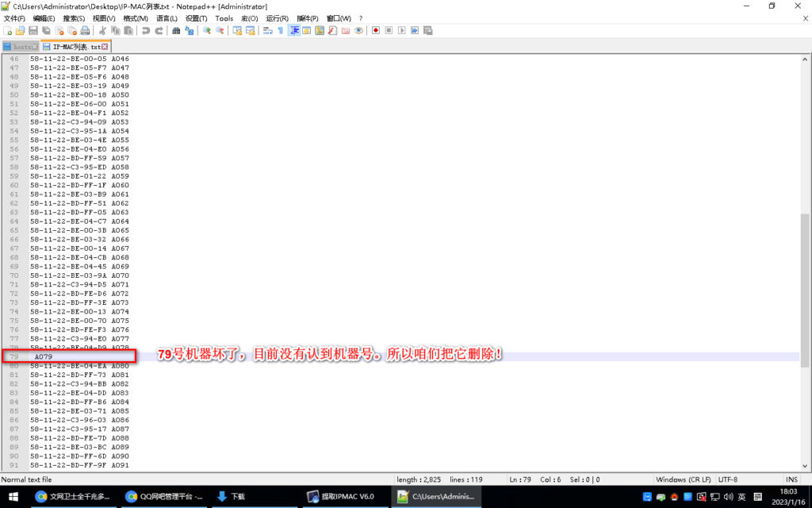Switch to the hosts tab

(x=21, y=47)
